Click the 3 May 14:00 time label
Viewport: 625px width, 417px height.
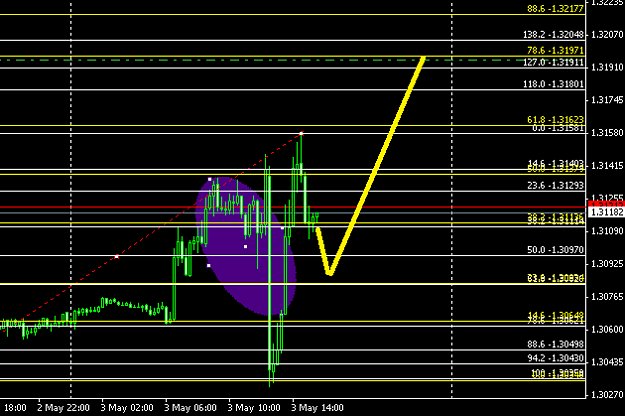(317, 408)
